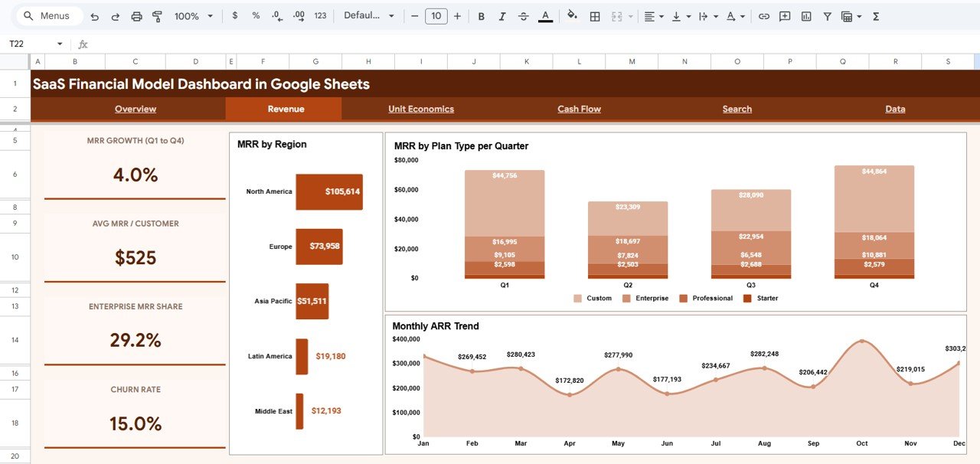Toggle bold formatting

[481, 15]
